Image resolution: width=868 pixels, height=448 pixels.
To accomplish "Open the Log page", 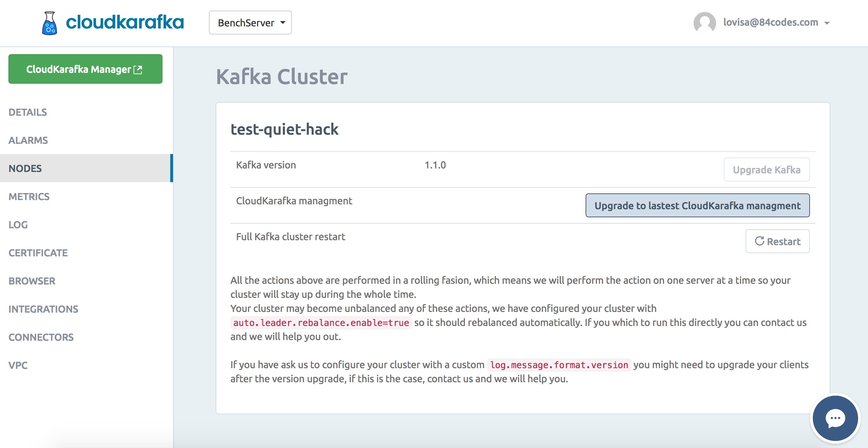I will click(x=18, y=225).
